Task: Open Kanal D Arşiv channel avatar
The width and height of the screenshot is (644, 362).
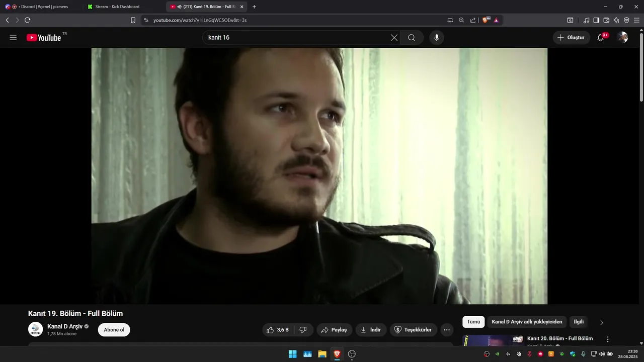Action: tap(35, 329)
